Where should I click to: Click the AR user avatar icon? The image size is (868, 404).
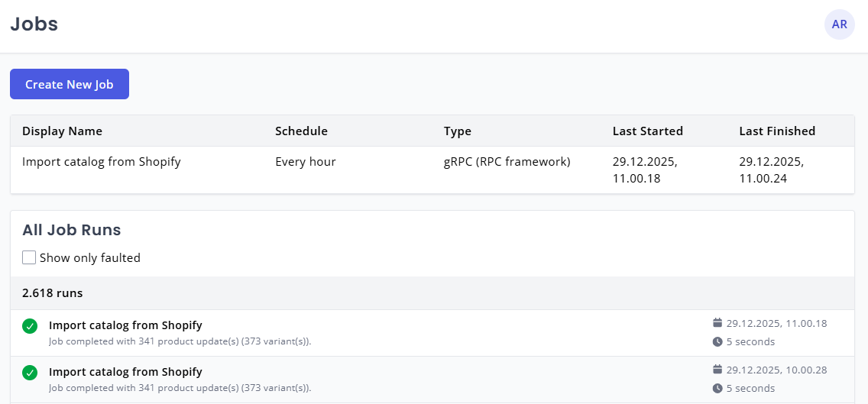839,24
